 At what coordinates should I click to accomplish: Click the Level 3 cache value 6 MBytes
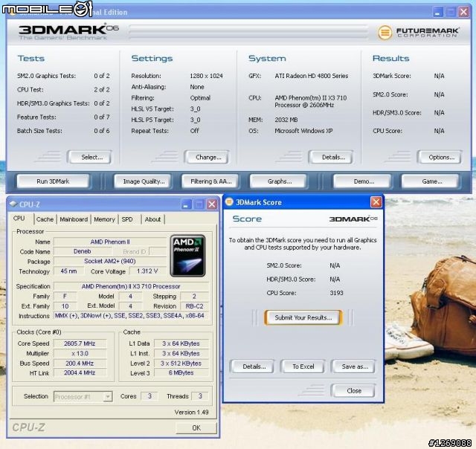click(x=181, y=373)
